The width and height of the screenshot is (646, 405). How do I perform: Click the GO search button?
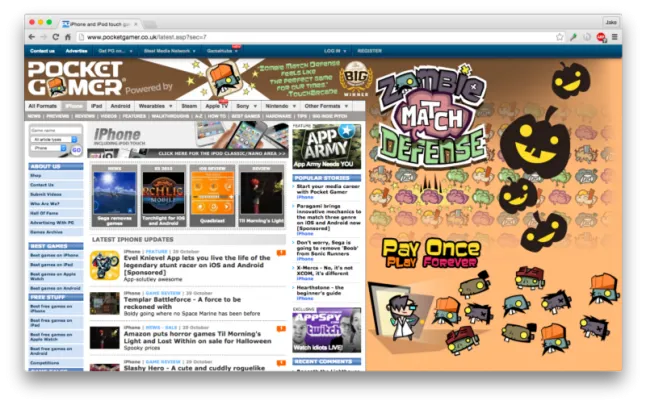coord(76,150)
